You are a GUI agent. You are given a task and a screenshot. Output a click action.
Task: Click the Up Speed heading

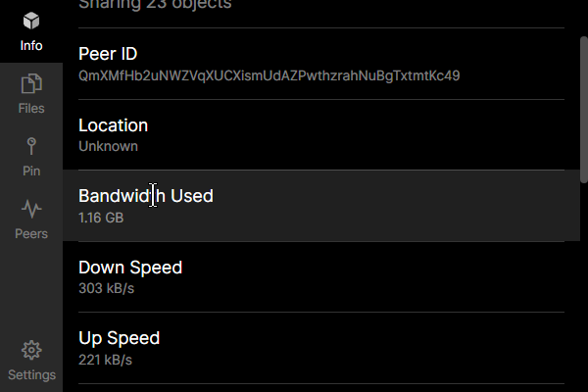(x=119, y=338)
